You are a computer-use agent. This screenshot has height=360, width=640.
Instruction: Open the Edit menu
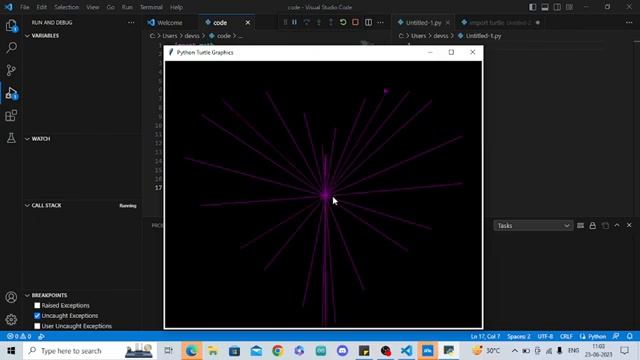pyautogui.click(x=41, y=7)
